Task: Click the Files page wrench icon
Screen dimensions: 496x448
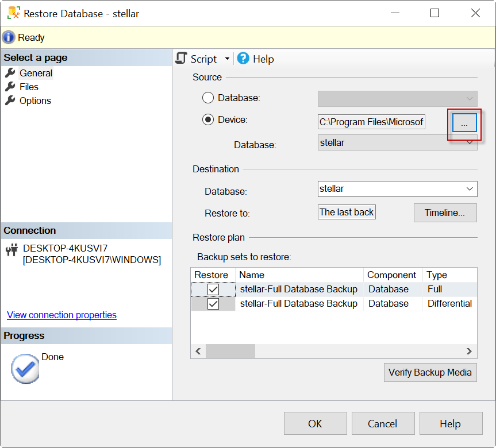Action: tap(10, 87)
